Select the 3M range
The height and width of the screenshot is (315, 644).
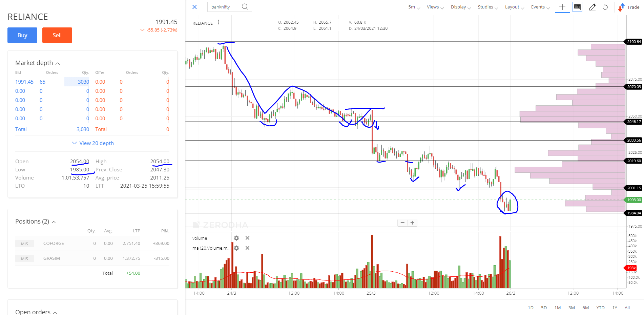(x=572, y=308)
